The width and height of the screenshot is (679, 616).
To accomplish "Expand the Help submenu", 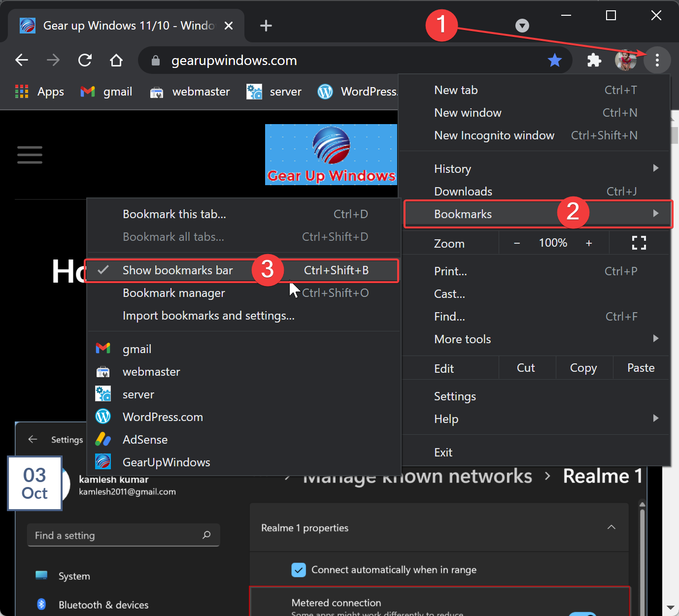I will (536, 419).
